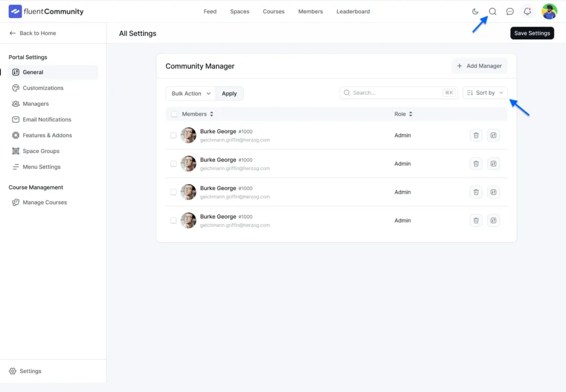
Task: Open Settings at the sidebar bottom
Action: click(25, 371)
